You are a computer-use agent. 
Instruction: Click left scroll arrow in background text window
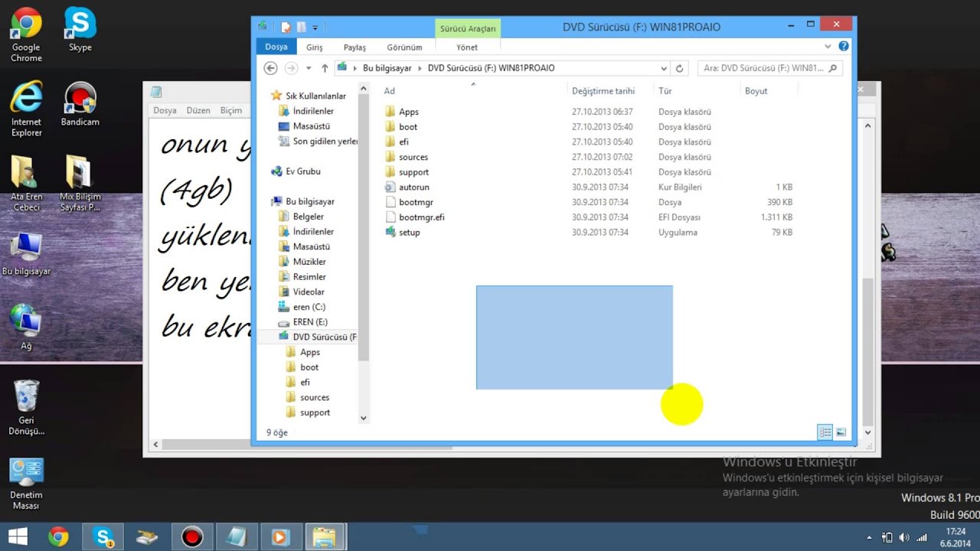[x=156, y=444]
